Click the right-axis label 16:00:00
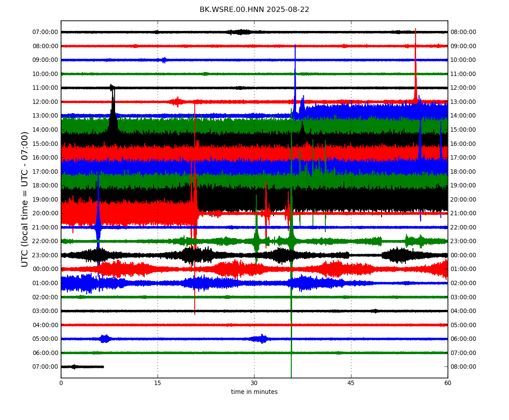Image resolution: width=509 pixels, height=420 pixels. (x=463, y=144)
